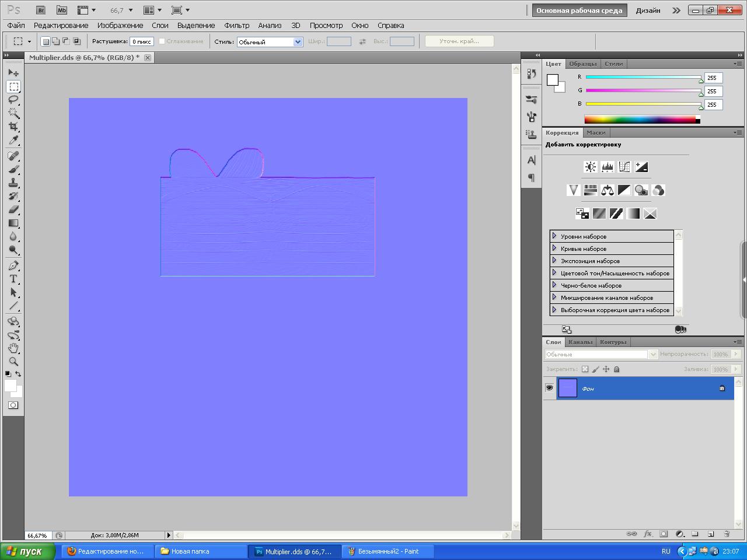Viewport: 747px width, 560px height.
Task: Enable the Lock all option
Action: coord(616,369)
